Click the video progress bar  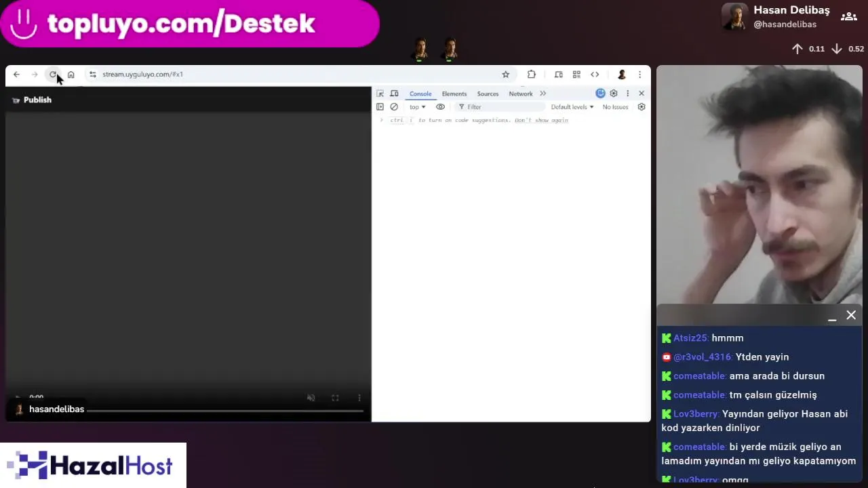coord(225,410)
